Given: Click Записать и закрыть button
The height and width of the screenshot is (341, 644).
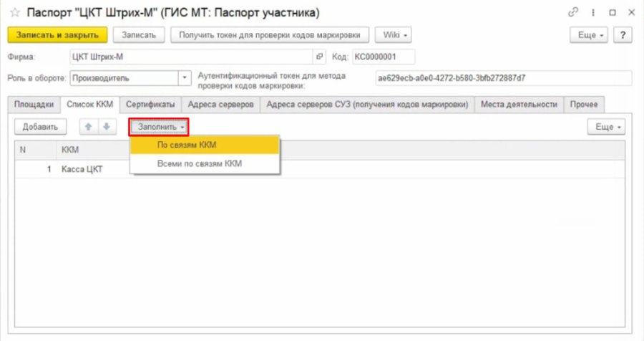Looking at the screenshot, I should click(57, 35).
